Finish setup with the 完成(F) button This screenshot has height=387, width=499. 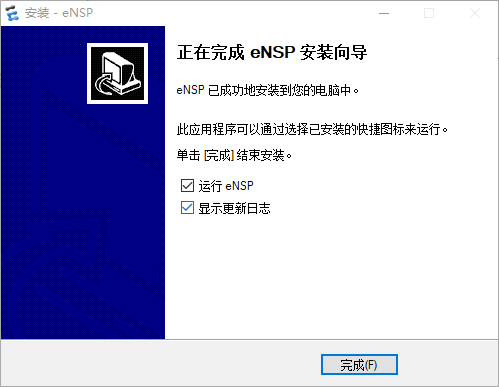click(359, 365)
